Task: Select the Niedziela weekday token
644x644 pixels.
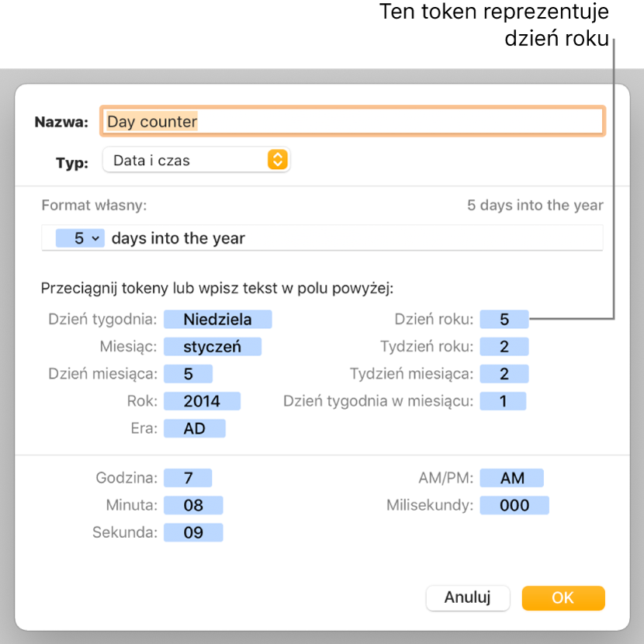Action: 218,319
